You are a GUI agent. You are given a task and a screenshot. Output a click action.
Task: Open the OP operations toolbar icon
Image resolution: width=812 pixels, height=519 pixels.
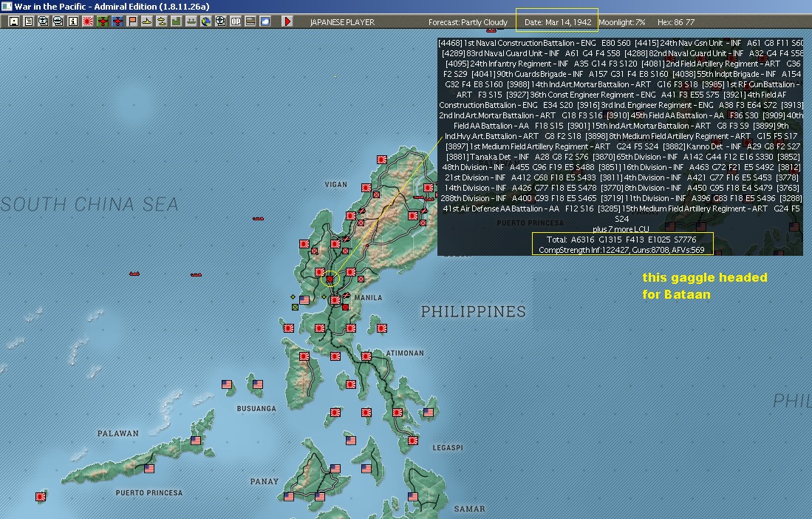click(x=236, y=21)
